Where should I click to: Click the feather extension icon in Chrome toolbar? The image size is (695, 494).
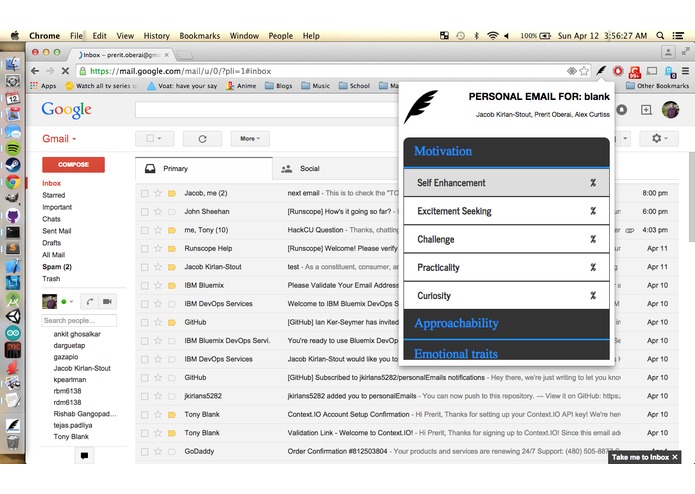pos(601,70)
